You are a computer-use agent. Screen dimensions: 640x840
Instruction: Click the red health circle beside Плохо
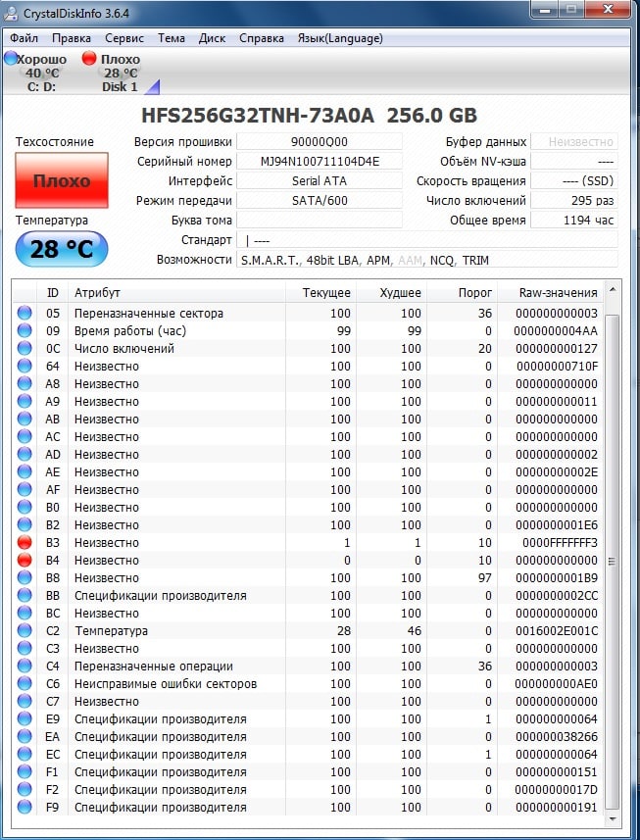tap(89, 58)
